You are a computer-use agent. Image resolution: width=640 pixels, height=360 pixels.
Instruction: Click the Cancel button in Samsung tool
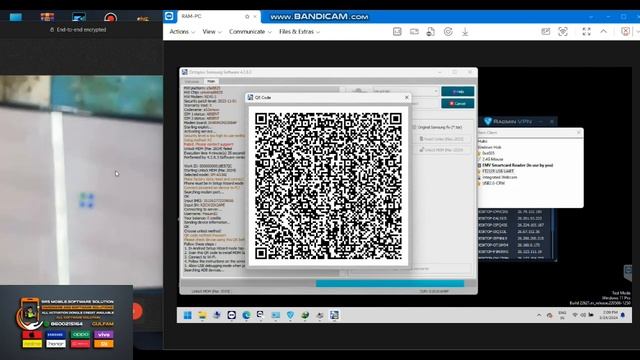pos(458,104)
